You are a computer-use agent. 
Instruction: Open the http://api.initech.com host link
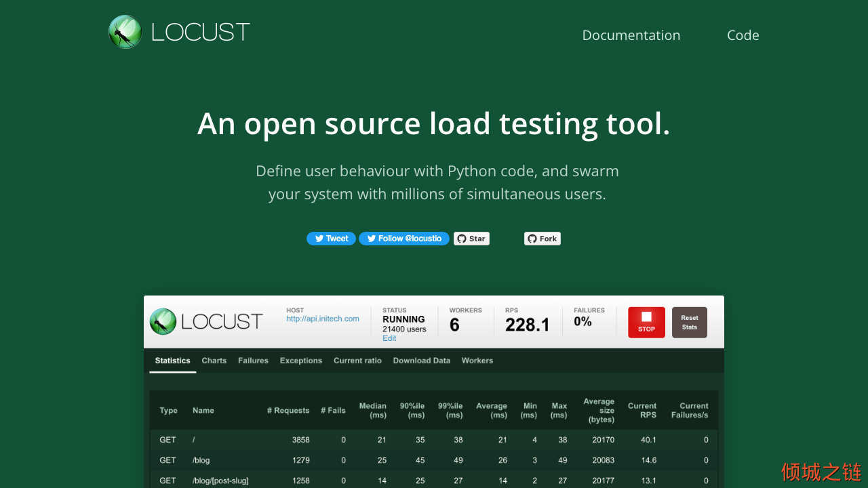323,319
